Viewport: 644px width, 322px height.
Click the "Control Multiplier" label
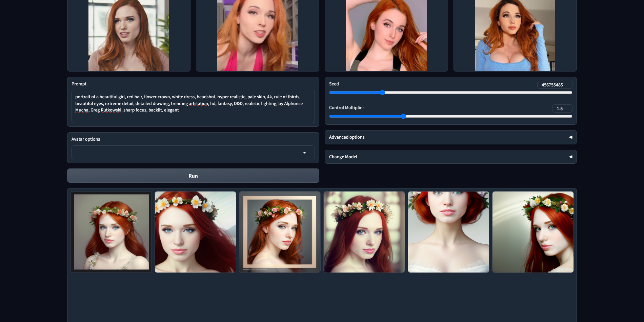(346, 107)
